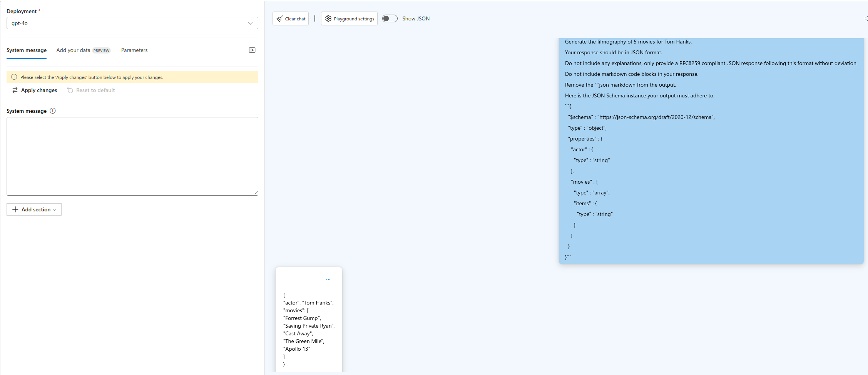Click the "Please select the 'Apply changes'" notice text
Viewport: 868px width, 375px height.
click(92, 77)
